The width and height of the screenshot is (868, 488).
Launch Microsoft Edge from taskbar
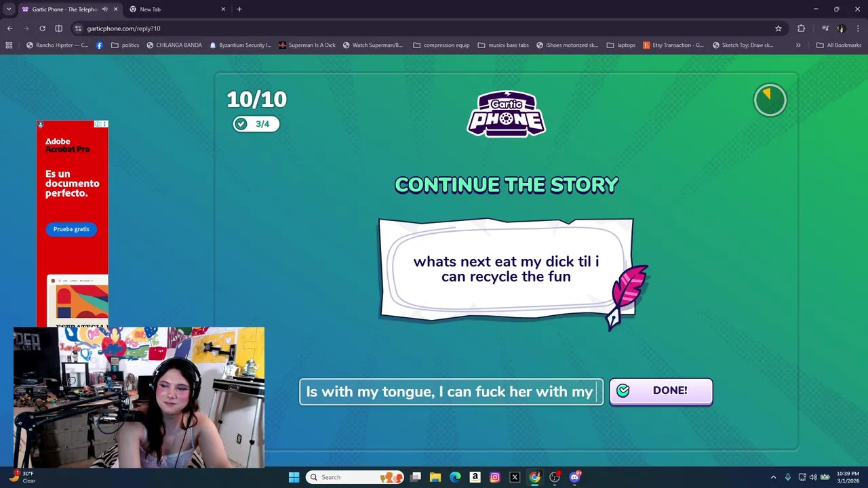click(x=455, y=477)
